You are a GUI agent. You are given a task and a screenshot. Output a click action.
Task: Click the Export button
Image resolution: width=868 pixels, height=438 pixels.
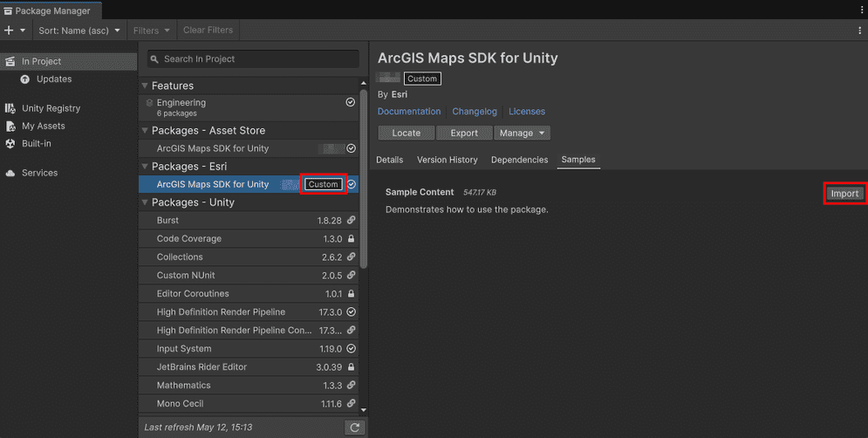464,133
